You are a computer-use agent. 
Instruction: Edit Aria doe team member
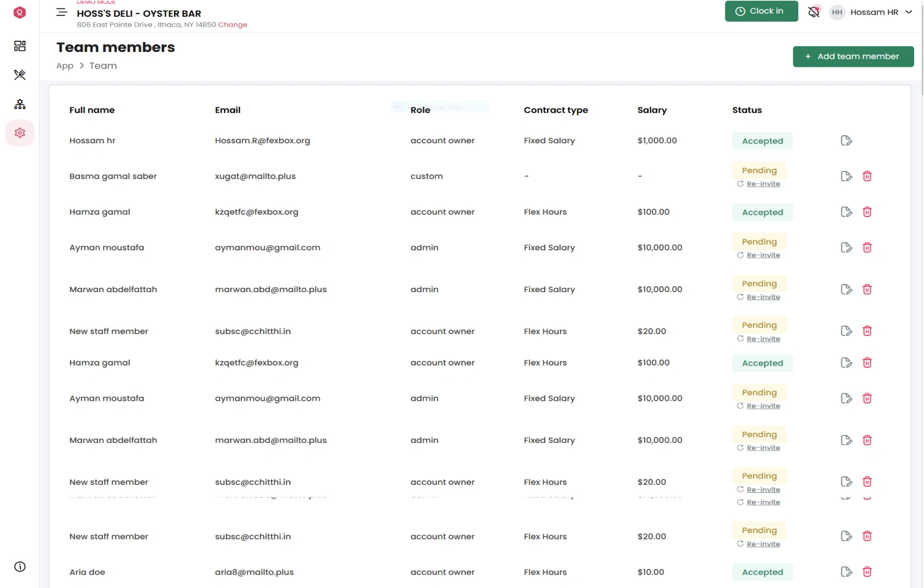point(846,572)
